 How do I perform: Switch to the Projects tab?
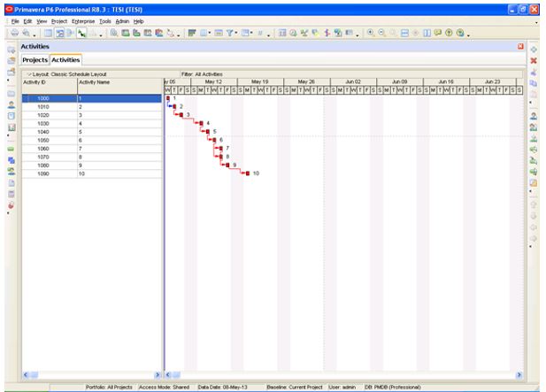35,60
